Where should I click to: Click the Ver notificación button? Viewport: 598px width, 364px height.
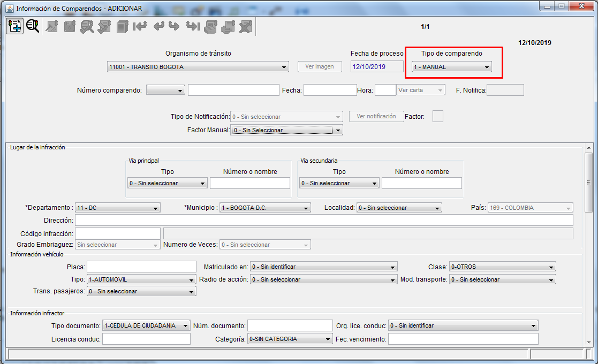tap(376, 116)
